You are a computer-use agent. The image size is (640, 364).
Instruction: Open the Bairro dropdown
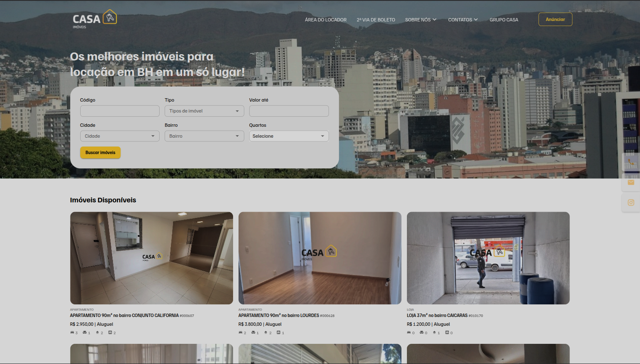pyautogui.click(x=204, y=136)
